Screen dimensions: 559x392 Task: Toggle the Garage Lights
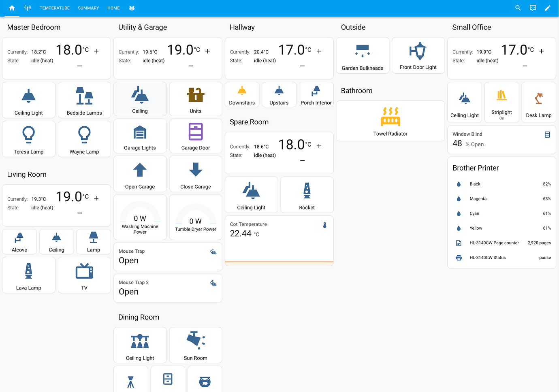click(x=140, y=137)
